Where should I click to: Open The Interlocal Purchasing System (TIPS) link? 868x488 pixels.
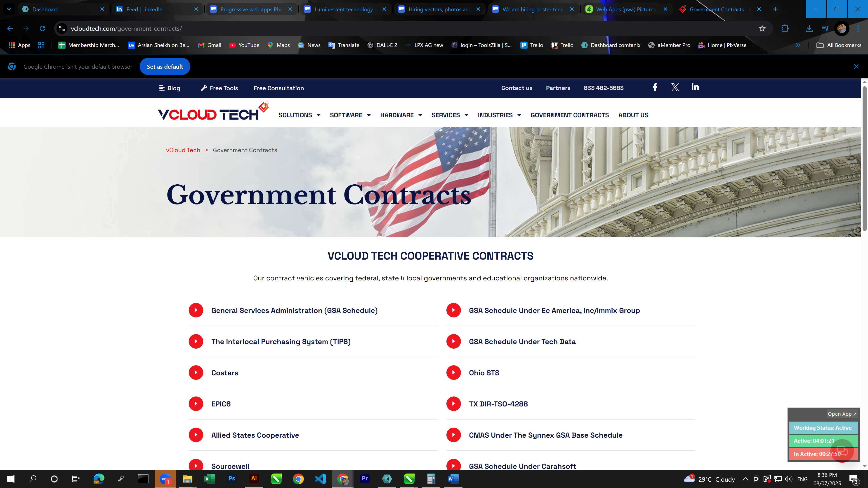(281, 342)
